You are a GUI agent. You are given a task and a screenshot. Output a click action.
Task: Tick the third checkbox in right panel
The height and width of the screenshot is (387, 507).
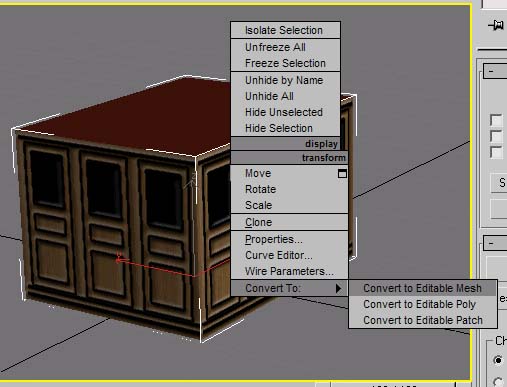[x=496, y=152]
